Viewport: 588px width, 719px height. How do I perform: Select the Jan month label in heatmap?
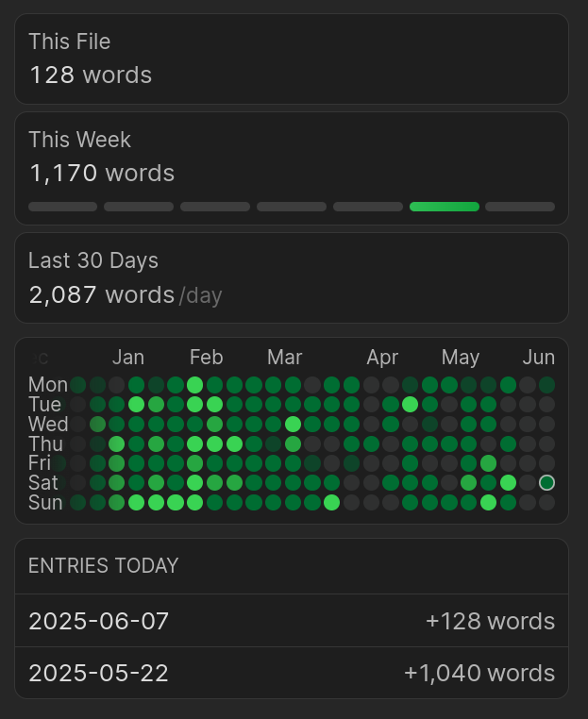pyautogui.click(x=128, y=358)
